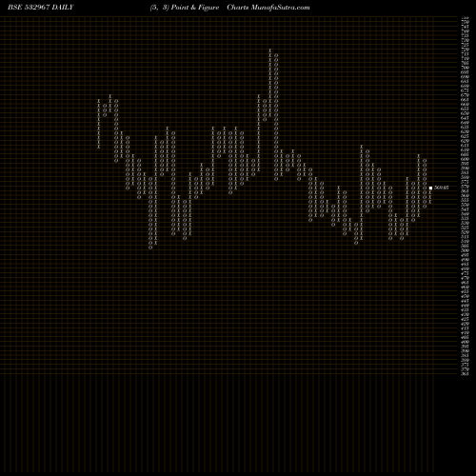Click the 569.05 current price label
The image size is (476, 476).
(x=442, y=188)
